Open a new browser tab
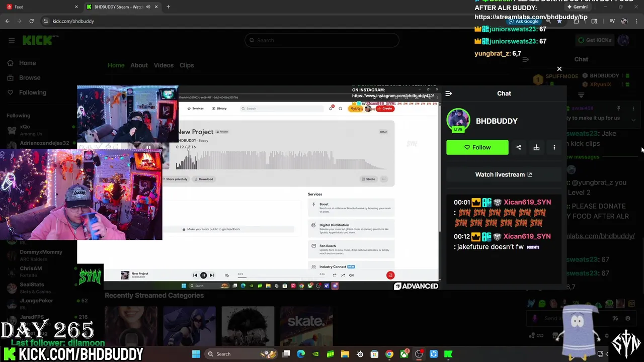The width and height of the screenshot is (644, 362). [168, 7]
